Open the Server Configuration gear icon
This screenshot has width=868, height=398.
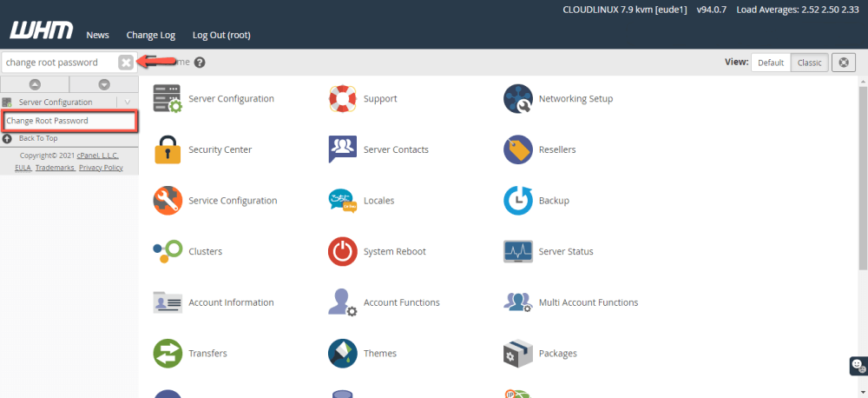pyautogui.click(x=168, y=99)
